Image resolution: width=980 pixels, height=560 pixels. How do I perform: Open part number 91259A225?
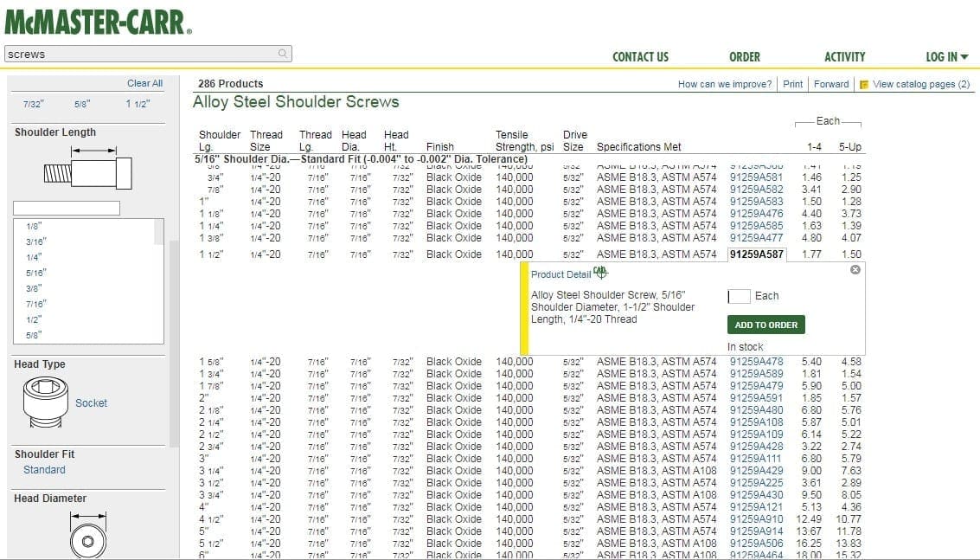(x=756, y=482)
